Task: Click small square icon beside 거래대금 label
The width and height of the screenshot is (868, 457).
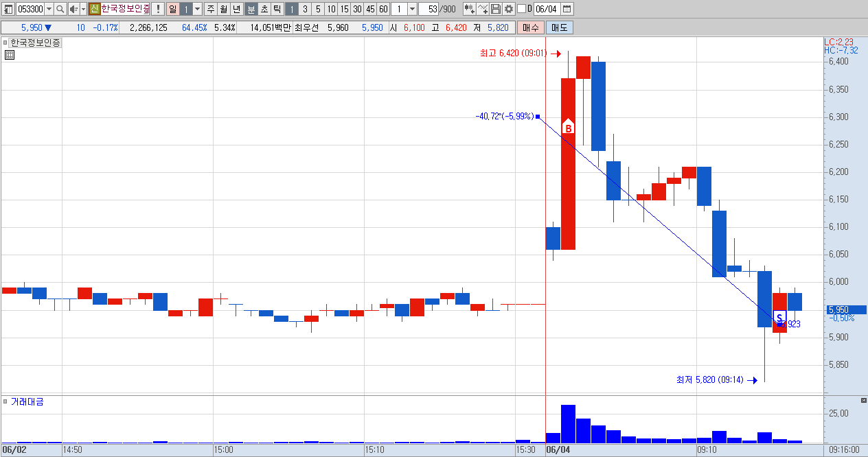Action: (5, 401)
